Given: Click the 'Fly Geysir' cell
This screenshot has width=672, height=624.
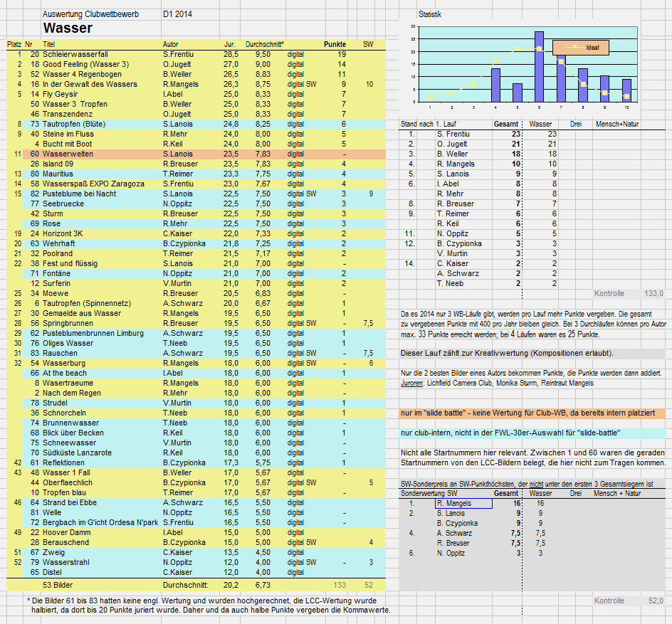Looking at the screenshot, I should (x=60, y=94).
